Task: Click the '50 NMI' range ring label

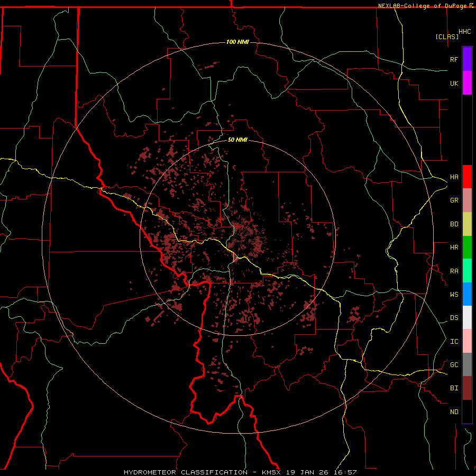Action: click(x=237, y=140)
